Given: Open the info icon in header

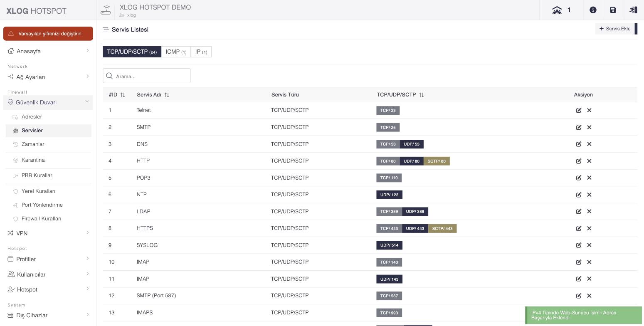Looking at the screenshot, I should [x=593, y=10].
